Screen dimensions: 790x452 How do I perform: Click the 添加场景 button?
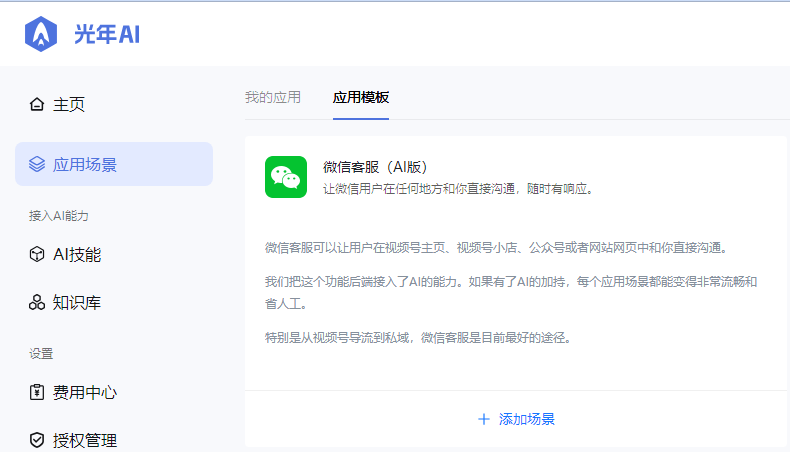(x=516, y=419)
